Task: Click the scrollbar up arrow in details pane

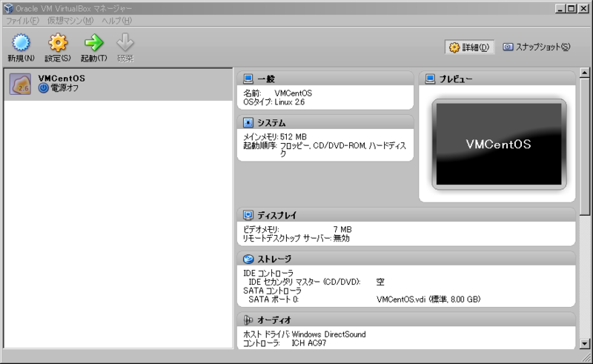Action: tap(584, 73)
